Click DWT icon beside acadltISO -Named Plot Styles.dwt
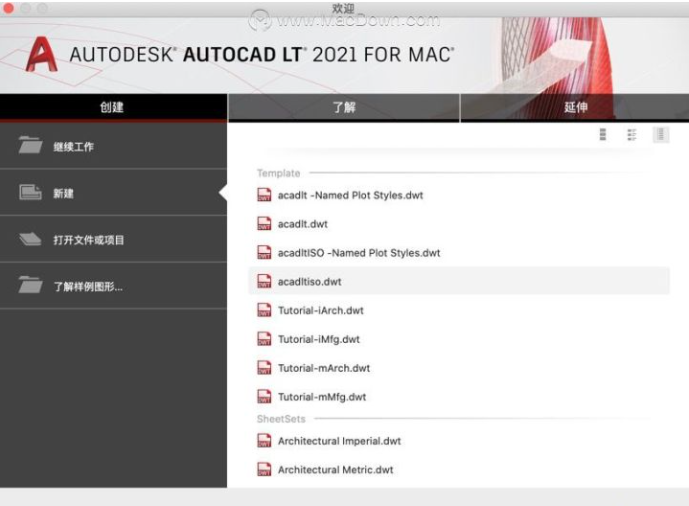Viewport: 689px width, 506px height. (264, 252)
